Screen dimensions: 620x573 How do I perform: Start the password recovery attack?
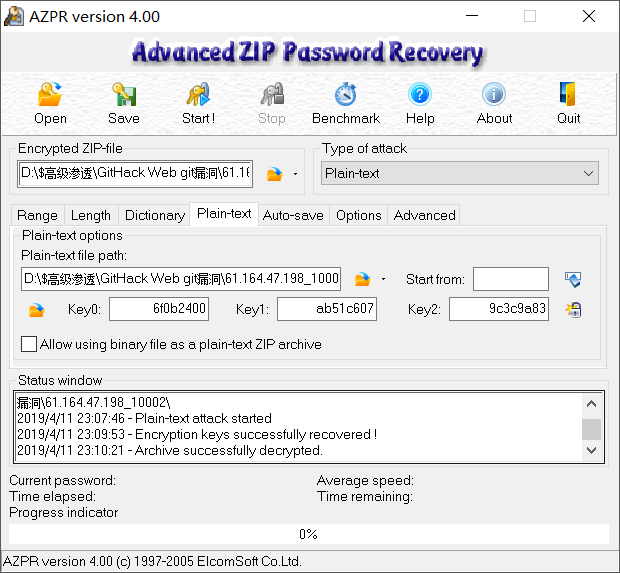[x=198, y=94]
